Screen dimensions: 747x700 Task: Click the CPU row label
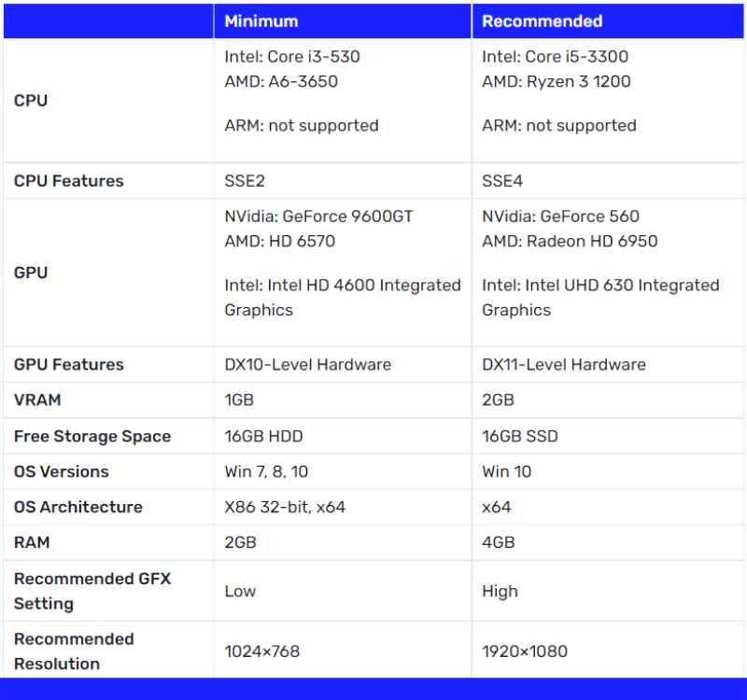tap(31, 101)
